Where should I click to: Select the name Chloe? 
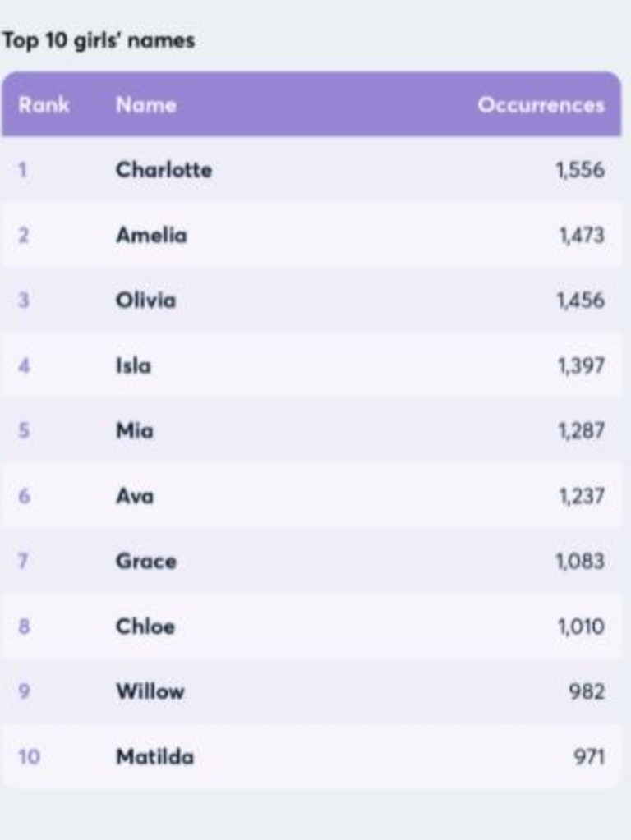[145, 627]
